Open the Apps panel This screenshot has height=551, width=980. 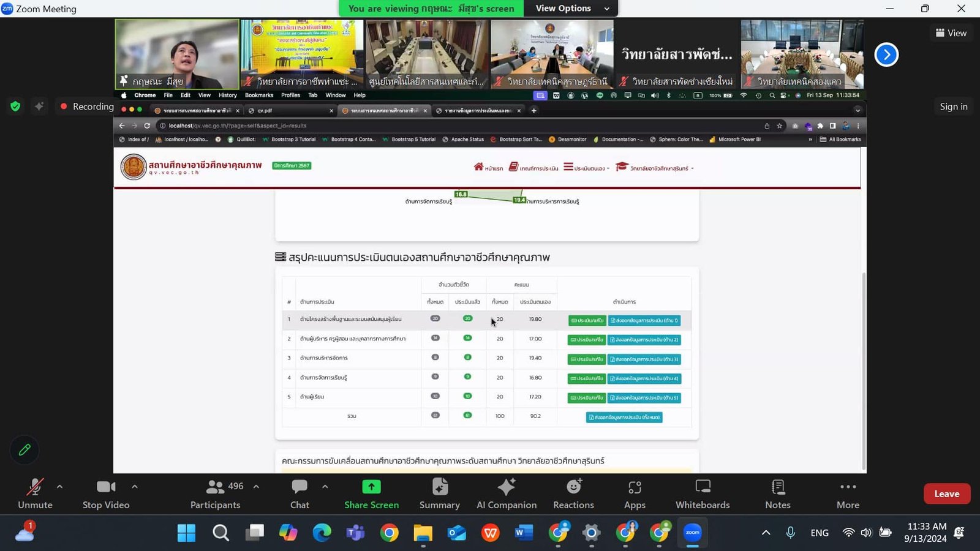pyautogui.click(x=635, y=493)
